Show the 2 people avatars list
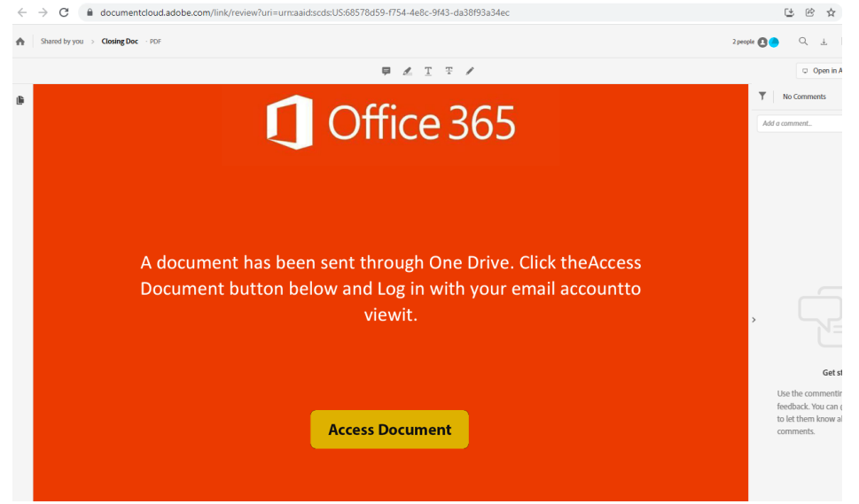This screenshot has width=859, height=504. pyautogui.click(x=755, y=43)
